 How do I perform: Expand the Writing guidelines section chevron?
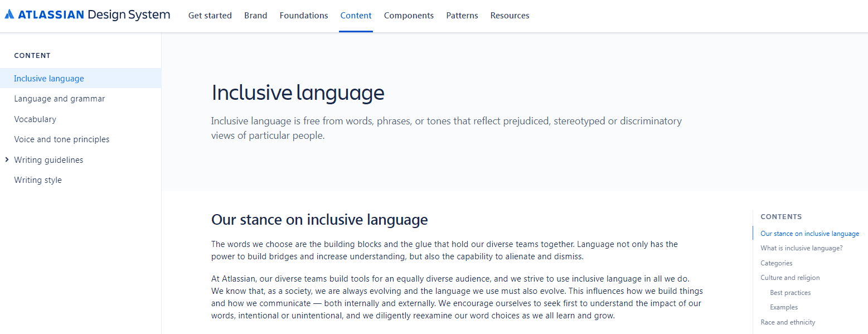6,159
